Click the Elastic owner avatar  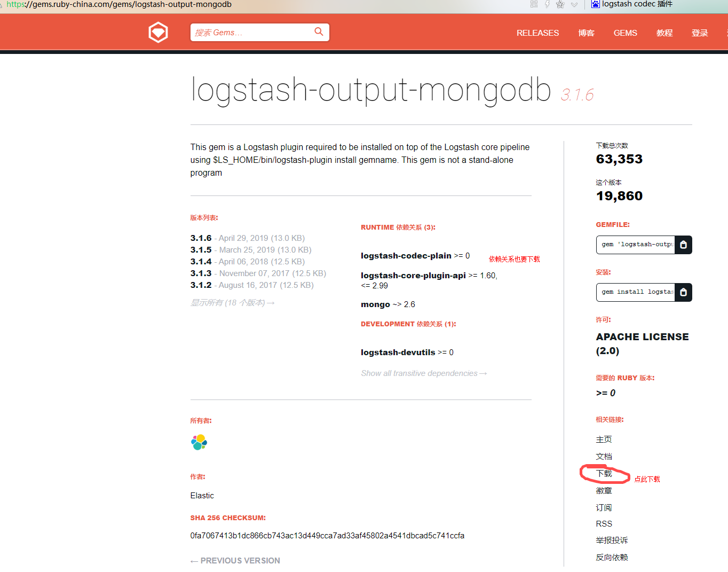pyautogui.click(x=199, y=442)
